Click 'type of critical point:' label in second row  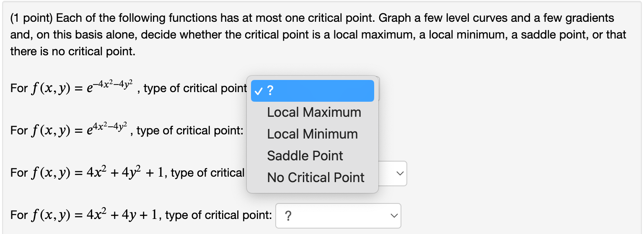[190, 131]
